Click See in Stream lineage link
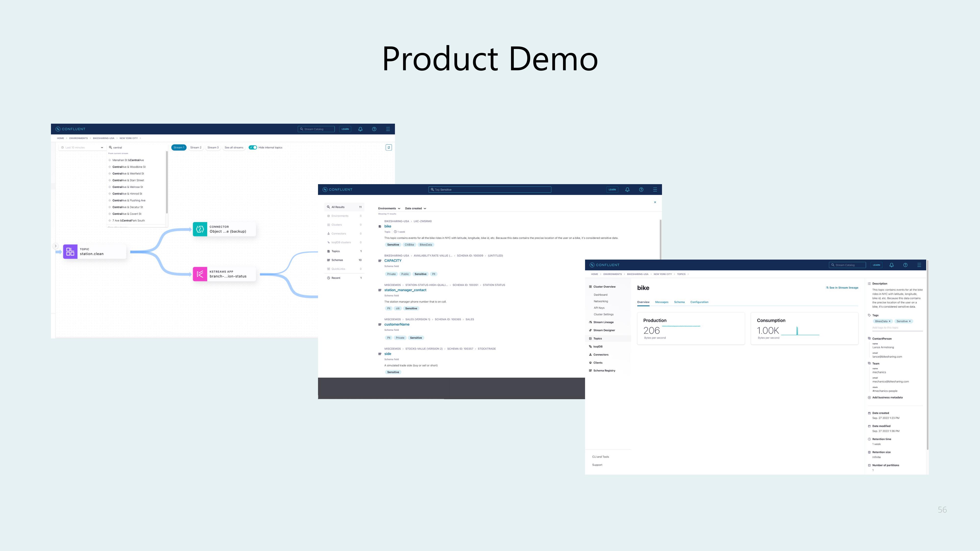The width and height of the screenshot is (980, 551). 842,287
